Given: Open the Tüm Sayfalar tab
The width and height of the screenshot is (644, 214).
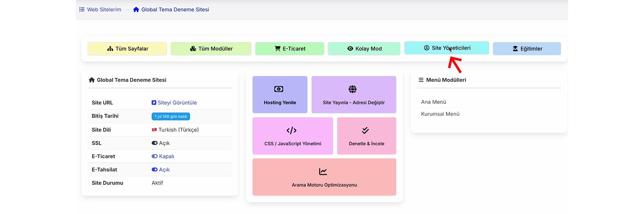Looking at the screenshot, I should click(x=127, y=49).
